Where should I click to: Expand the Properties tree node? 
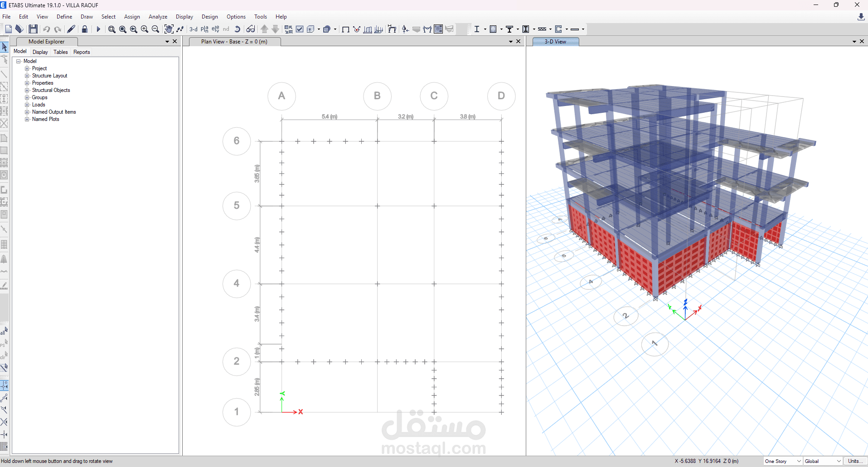(27, 83)
